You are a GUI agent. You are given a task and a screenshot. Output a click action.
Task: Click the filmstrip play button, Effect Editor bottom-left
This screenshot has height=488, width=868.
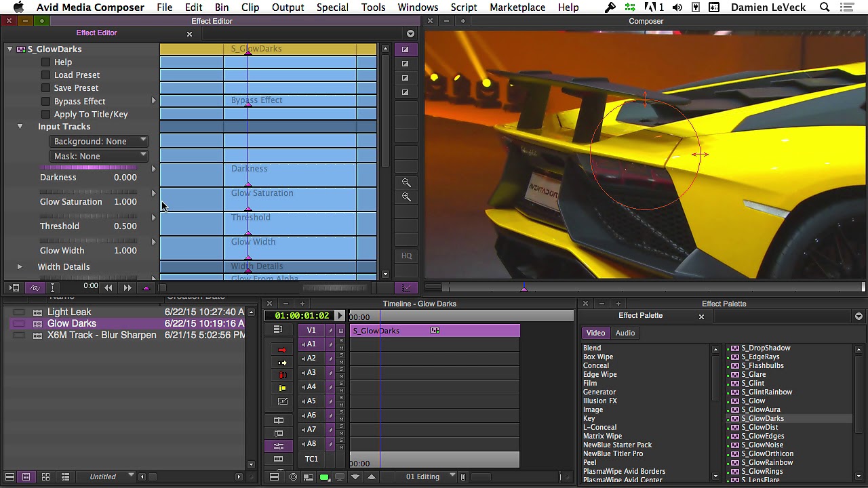tap(14, 287)
